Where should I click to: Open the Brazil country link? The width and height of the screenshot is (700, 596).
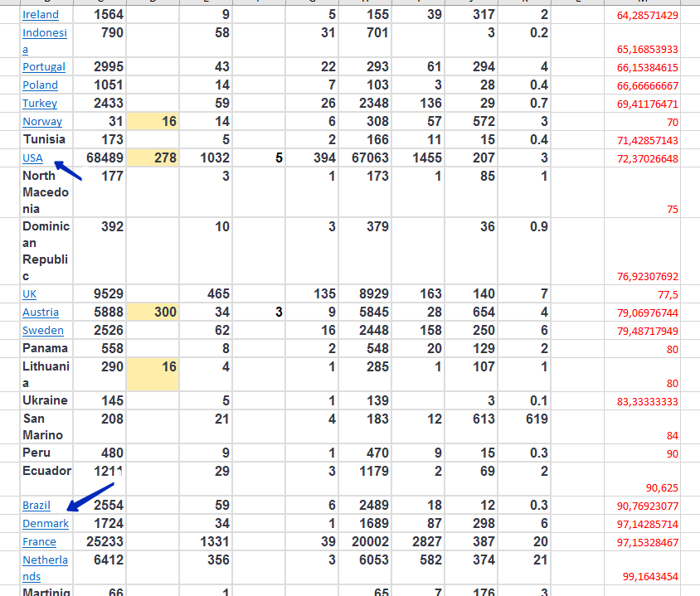(36, 506)
